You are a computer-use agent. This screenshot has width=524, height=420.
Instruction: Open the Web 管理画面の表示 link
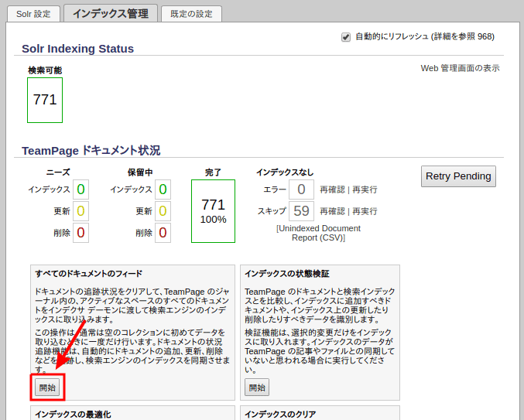point(460,68)
